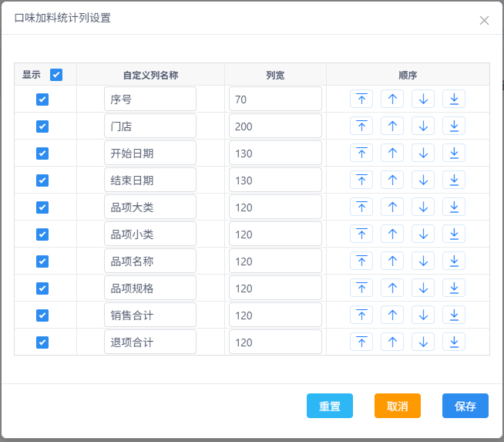Uncheck display for 结束日期 column

pos(42,181)
